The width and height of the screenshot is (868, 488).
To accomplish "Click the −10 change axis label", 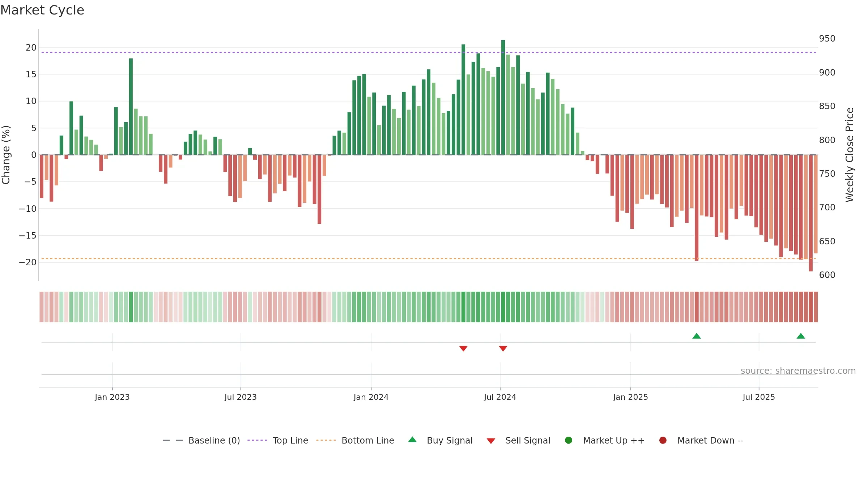I will (28, 209).
